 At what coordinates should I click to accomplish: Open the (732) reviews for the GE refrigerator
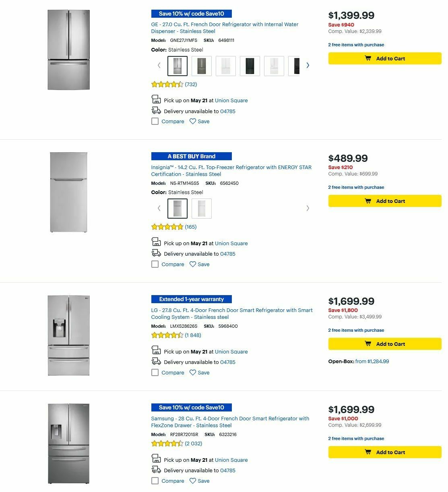click(x=191, y=84)
